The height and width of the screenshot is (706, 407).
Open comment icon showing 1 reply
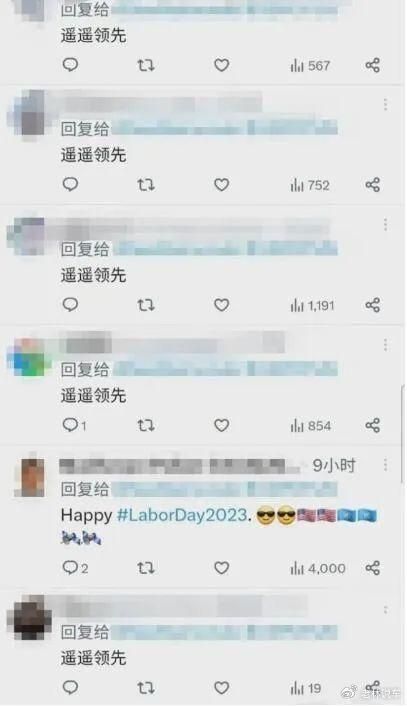[74, 425]
